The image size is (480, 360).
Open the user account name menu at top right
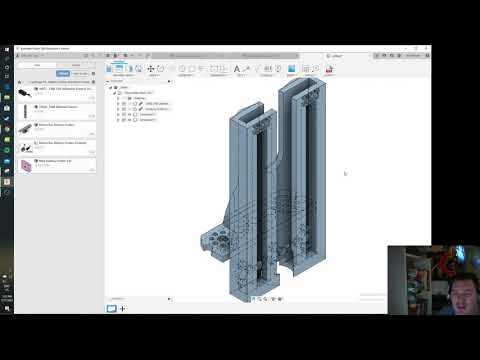(x=413, y=56)
